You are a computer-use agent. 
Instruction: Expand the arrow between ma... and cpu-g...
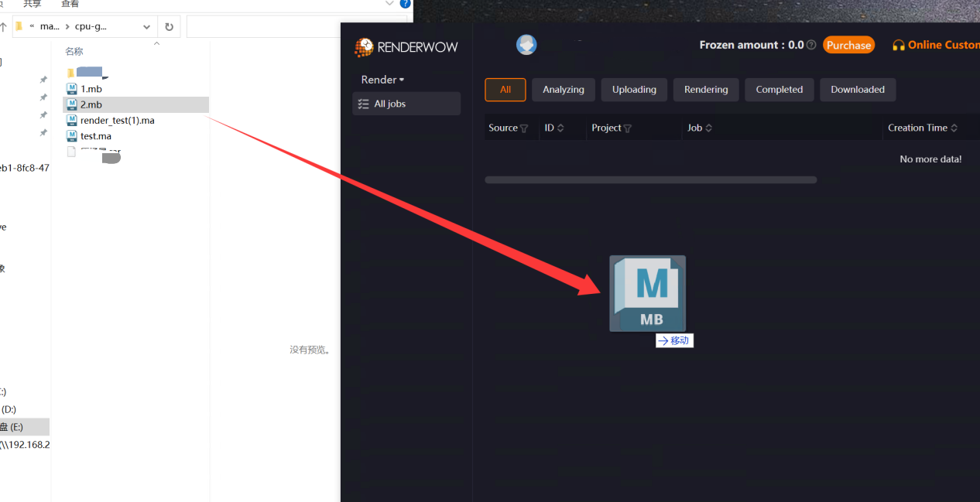68,26
